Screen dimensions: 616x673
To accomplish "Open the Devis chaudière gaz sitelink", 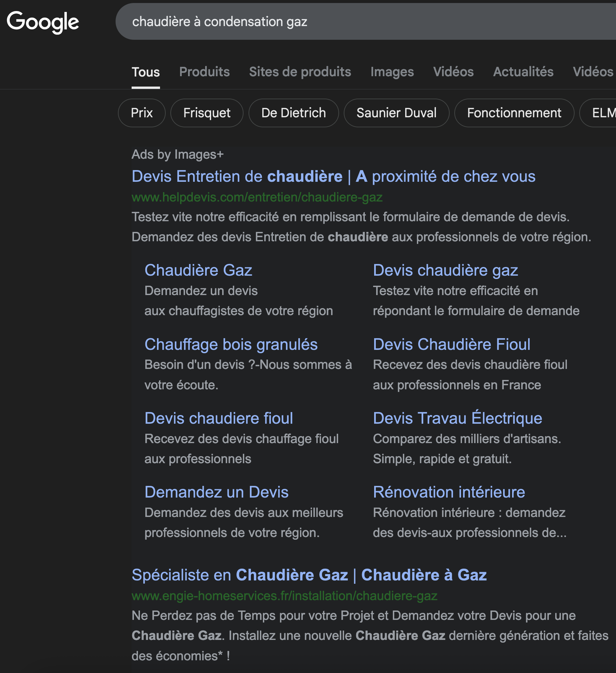I will click(x=445, y=270).
